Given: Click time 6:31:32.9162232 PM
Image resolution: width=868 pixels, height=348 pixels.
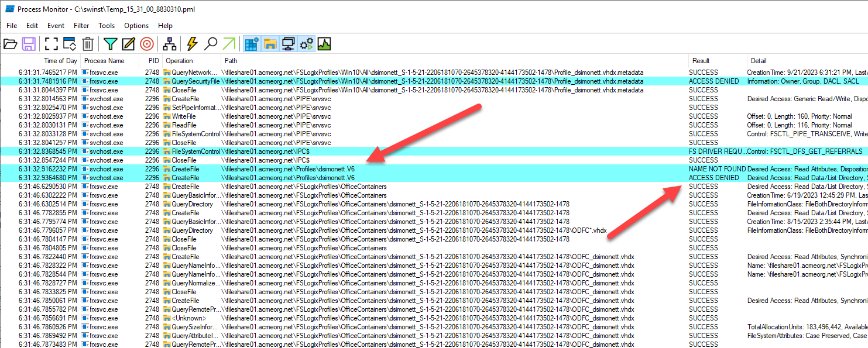Looking at the screenshot, I should click(x=47, y=169).
